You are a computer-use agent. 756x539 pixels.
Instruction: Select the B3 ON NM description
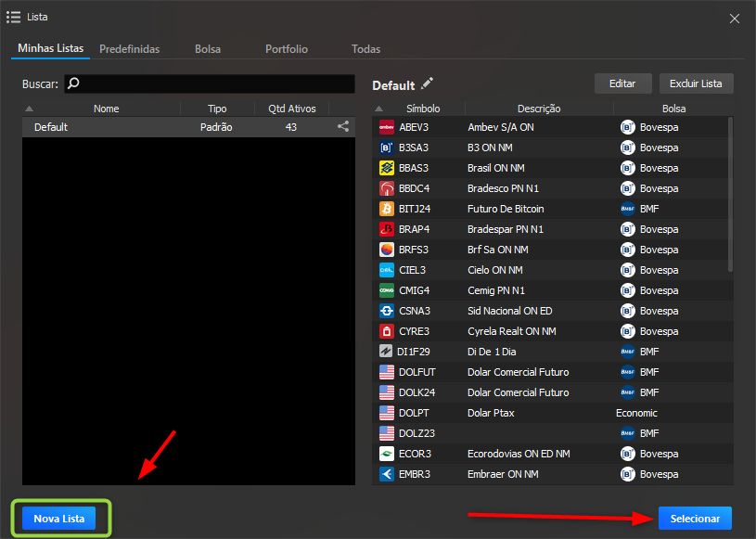point(490,148)
